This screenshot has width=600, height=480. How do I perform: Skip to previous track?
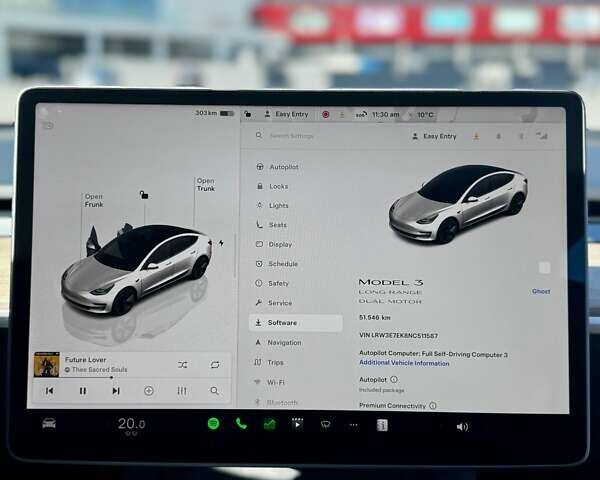pyautogui.click(x=50, y=391)
